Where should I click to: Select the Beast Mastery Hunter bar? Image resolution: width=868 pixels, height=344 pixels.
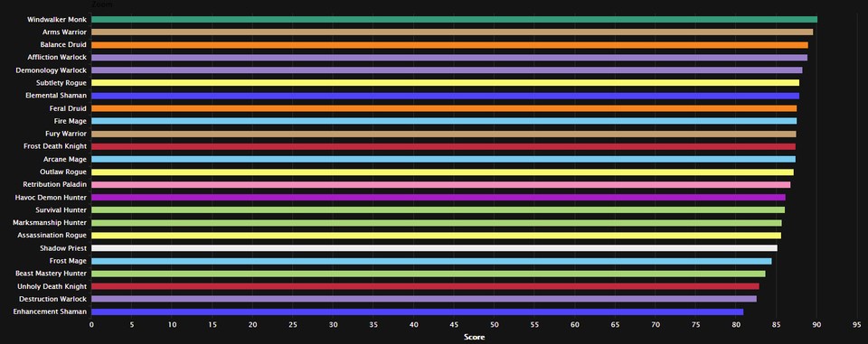coord(429,274)
